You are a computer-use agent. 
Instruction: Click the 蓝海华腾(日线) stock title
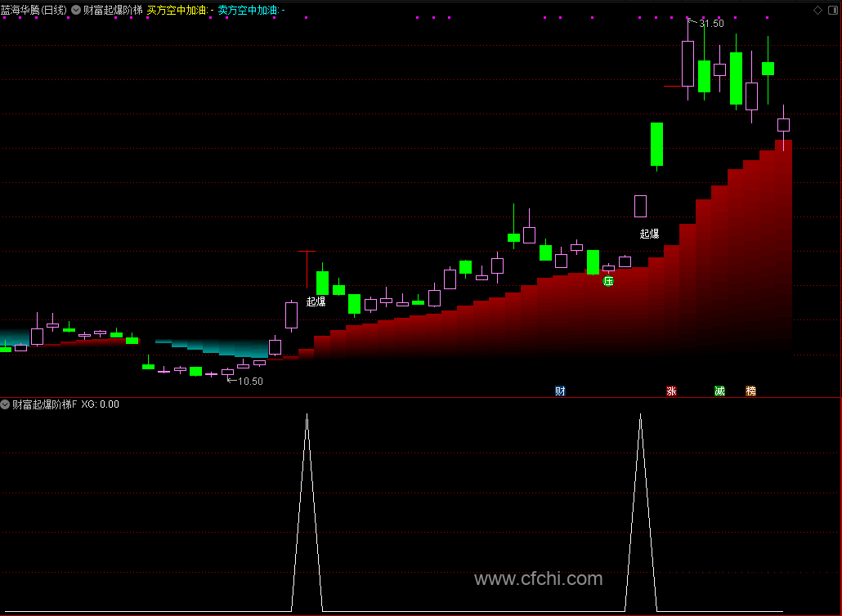(34, 10)
